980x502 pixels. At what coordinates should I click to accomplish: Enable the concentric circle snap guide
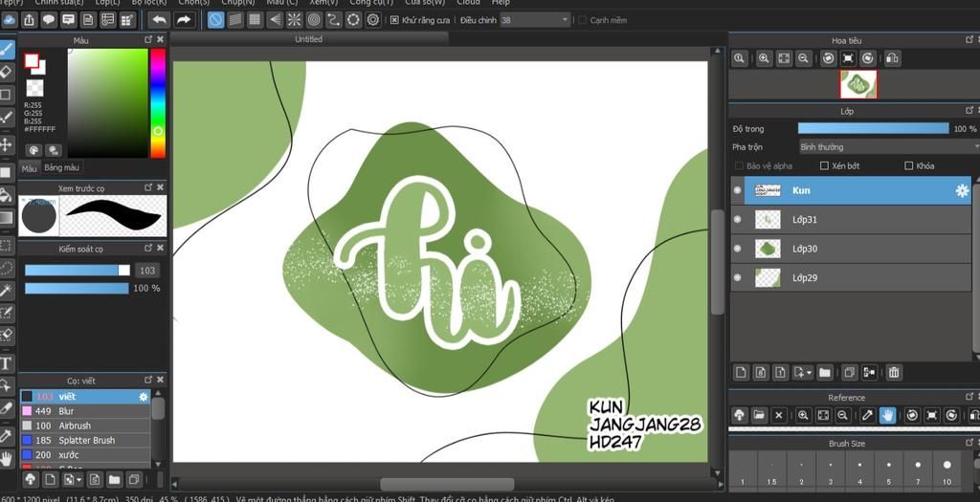point(314,20)
